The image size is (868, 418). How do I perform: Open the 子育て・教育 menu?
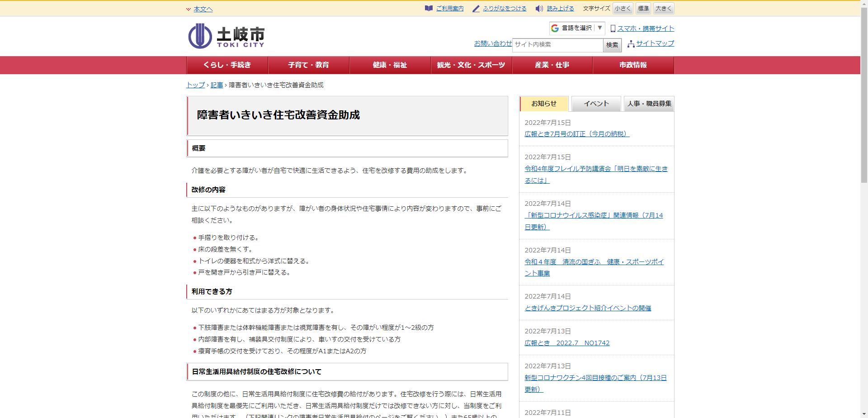click(x=308, y=65)
